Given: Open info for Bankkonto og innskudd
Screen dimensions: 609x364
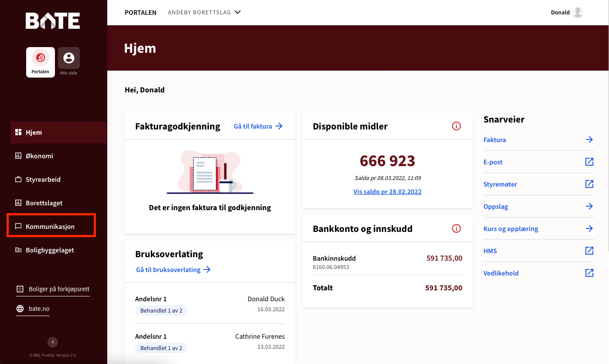Looking at the screenshot, I should [x=456, y=228].
